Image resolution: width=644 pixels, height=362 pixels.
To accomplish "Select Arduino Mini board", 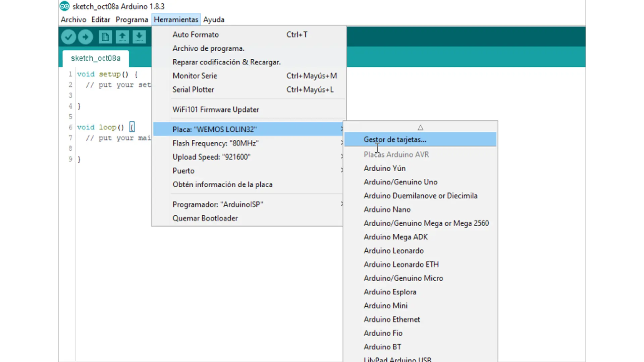I will [420, 306].
